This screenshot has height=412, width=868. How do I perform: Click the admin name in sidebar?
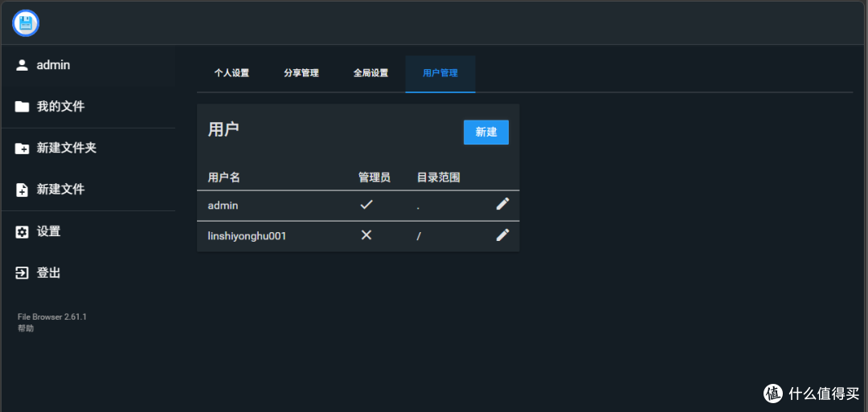click(x=53, y=65)
